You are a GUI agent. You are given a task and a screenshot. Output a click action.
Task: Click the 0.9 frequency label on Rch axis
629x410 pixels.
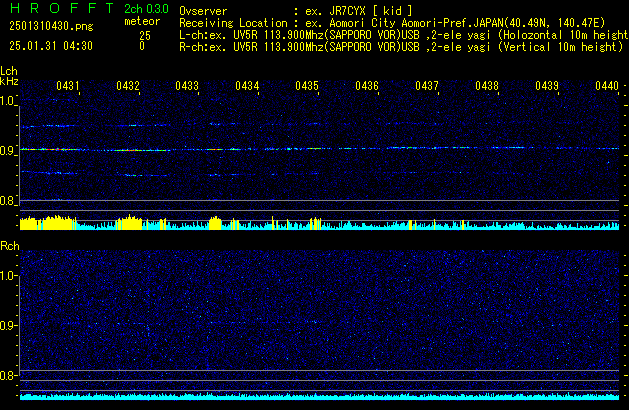click(x=7, y=325)
